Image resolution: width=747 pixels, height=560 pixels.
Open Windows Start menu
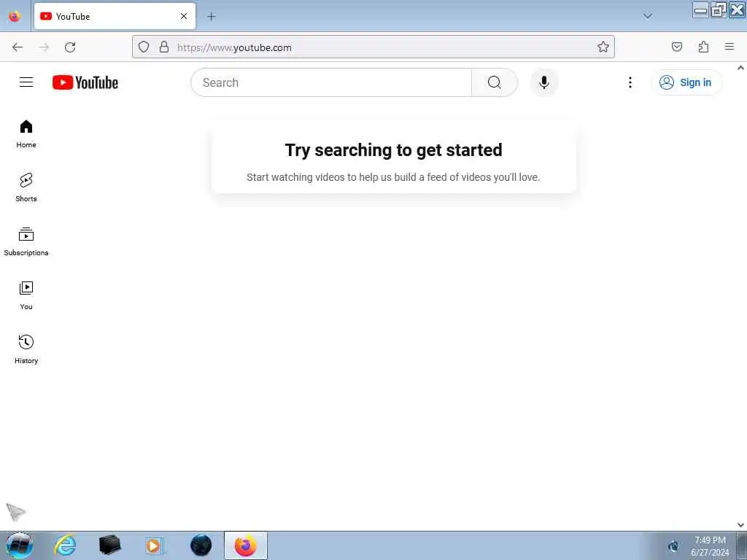coord(19,545)
